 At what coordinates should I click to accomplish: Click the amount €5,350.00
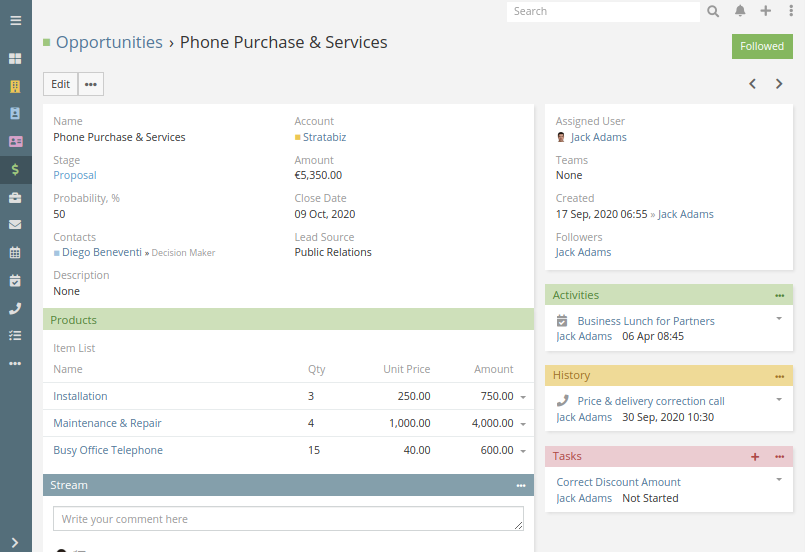(318, 176)
